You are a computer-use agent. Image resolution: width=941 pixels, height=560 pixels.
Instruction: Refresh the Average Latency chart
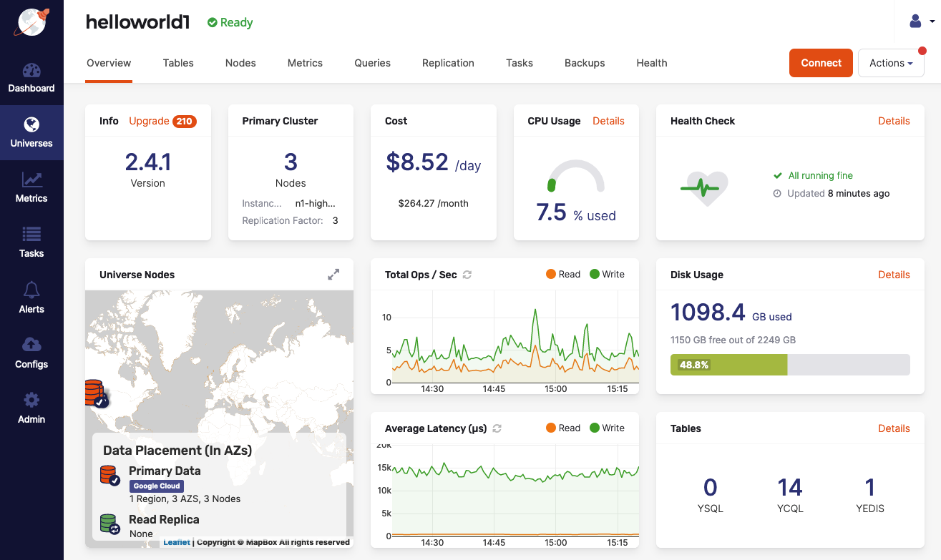497,428
